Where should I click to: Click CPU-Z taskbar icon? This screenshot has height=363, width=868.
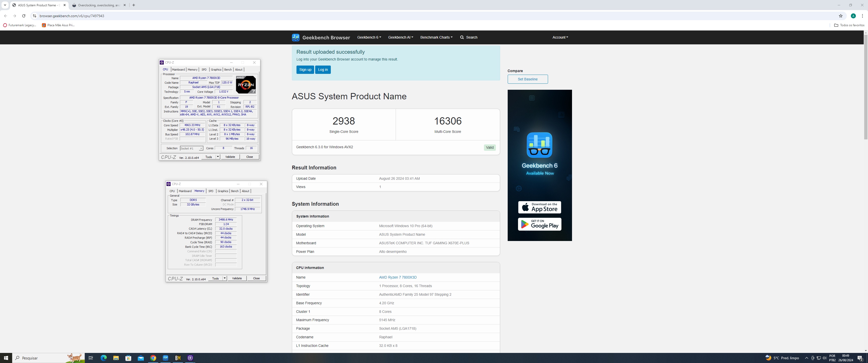tap(191, 358)
